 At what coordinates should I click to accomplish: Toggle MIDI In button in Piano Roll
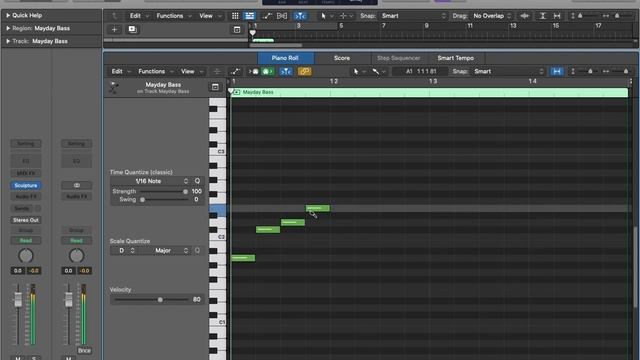point(254,71)
